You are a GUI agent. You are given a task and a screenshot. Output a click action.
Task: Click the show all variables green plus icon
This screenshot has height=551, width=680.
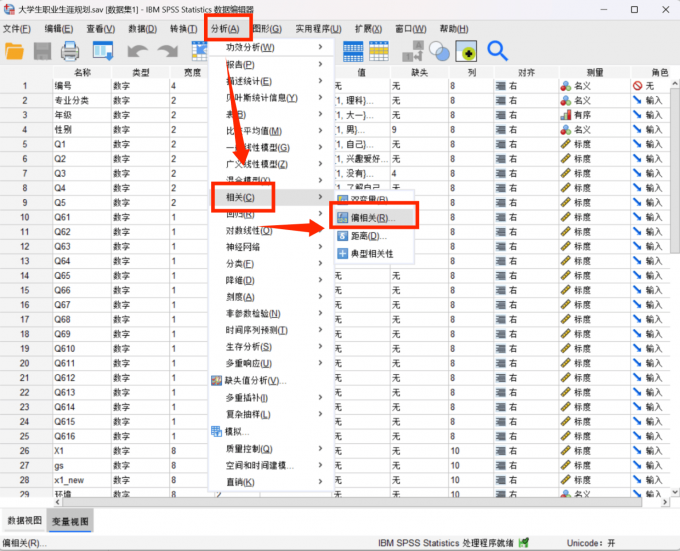click(466, 51)
